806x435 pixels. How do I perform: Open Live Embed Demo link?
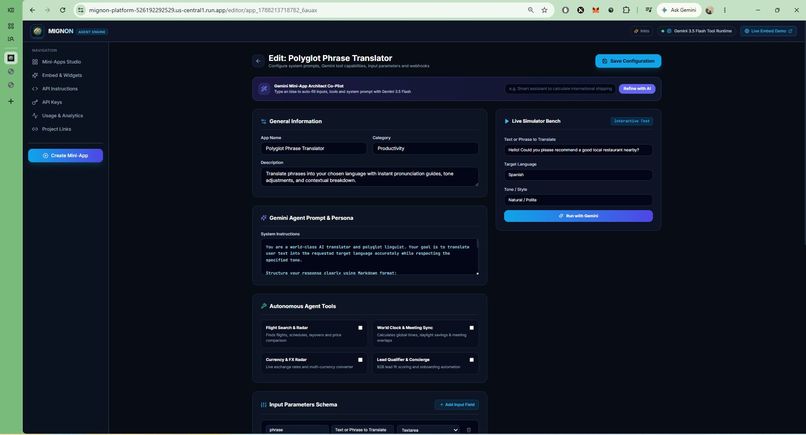pos(768,31)
